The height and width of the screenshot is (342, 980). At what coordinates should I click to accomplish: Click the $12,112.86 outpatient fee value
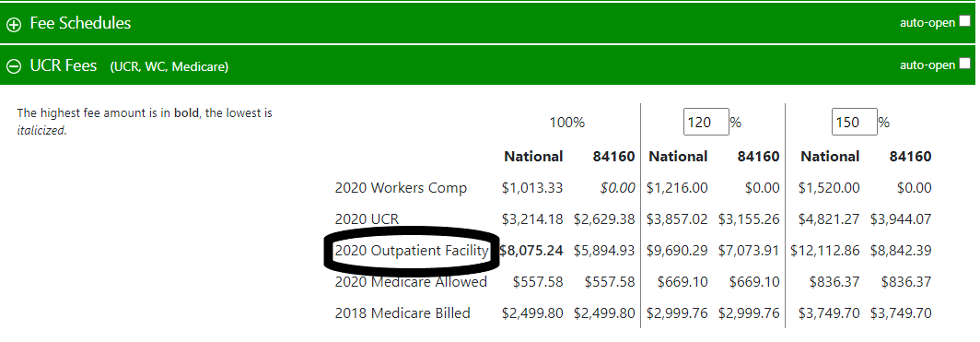825,251
